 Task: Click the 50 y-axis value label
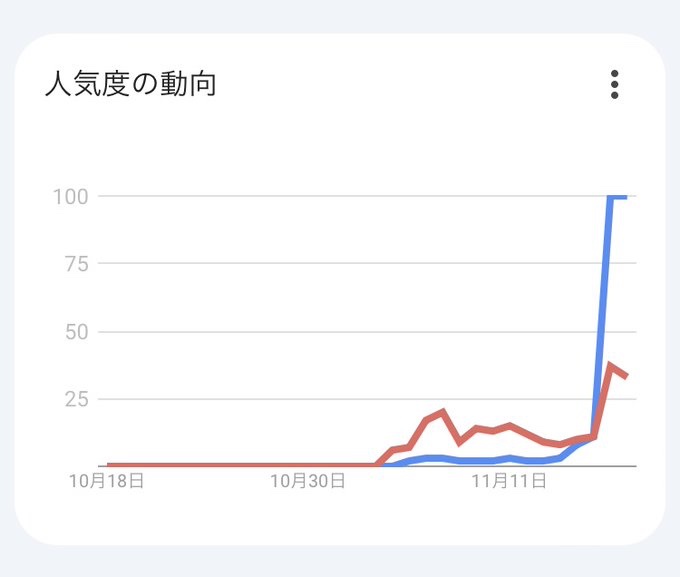[x=76, y=332]
